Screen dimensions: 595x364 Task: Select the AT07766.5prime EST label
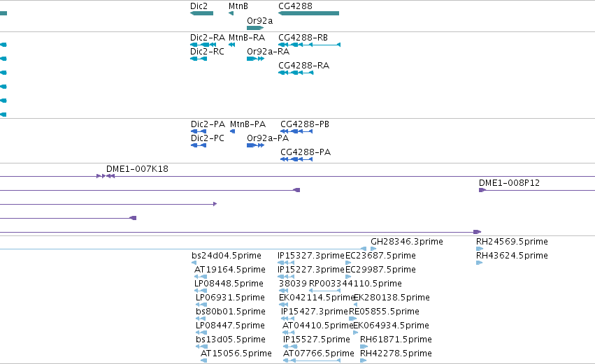tap(319, 354)
